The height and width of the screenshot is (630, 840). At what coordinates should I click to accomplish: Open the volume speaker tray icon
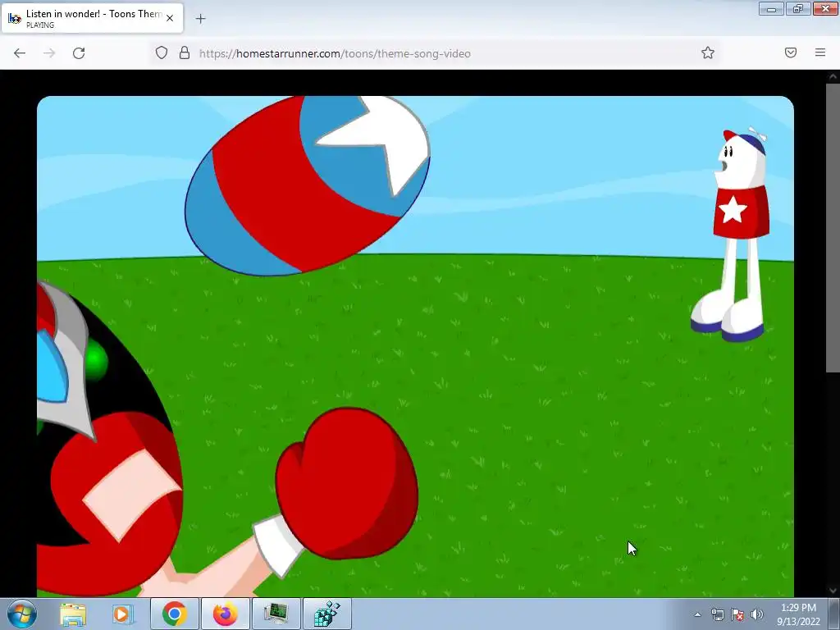757,614
